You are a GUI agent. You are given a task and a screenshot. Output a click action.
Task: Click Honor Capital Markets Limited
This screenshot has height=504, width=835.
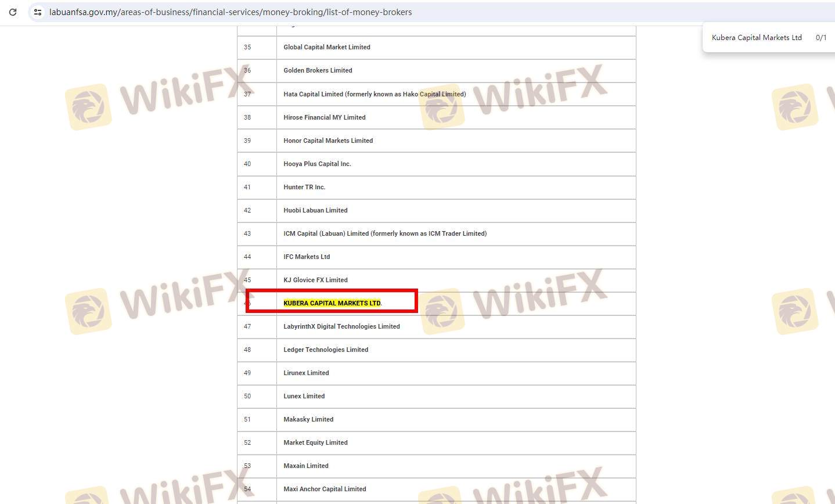coord(328,141)
